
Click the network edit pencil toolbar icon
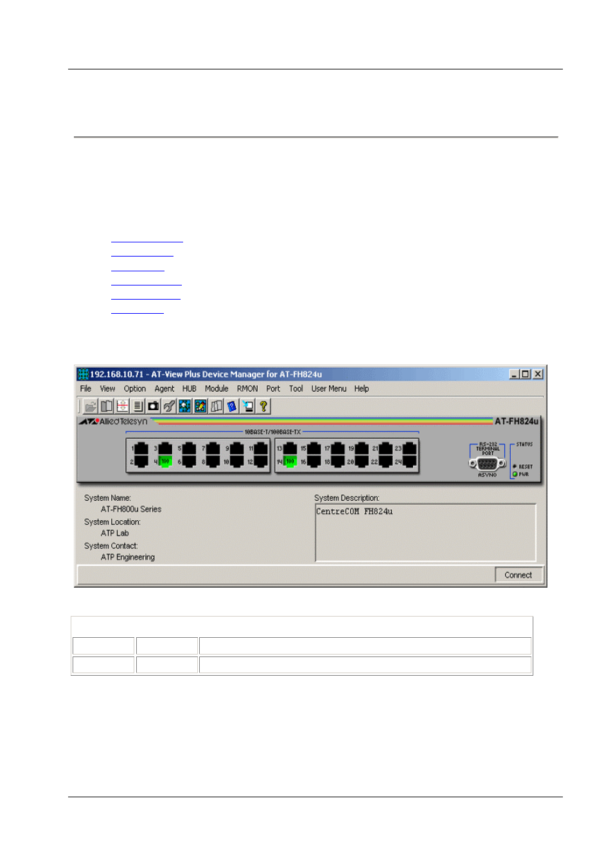(200, 406)
